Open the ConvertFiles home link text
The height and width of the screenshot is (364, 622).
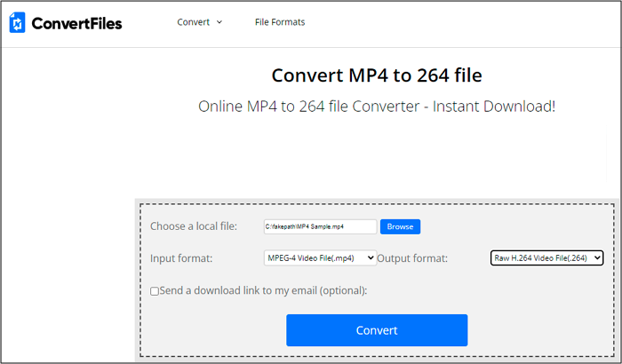tap(76, 23)
